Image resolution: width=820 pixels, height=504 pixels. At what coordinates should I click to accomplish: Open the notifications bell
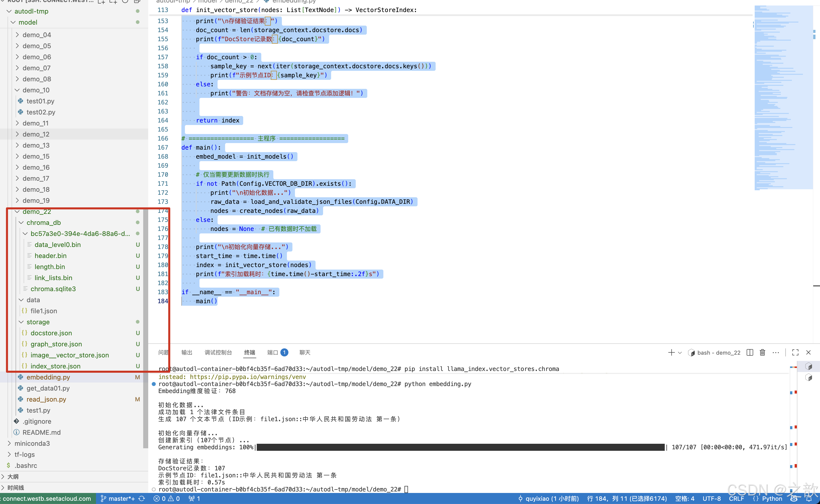coord(809,499)
